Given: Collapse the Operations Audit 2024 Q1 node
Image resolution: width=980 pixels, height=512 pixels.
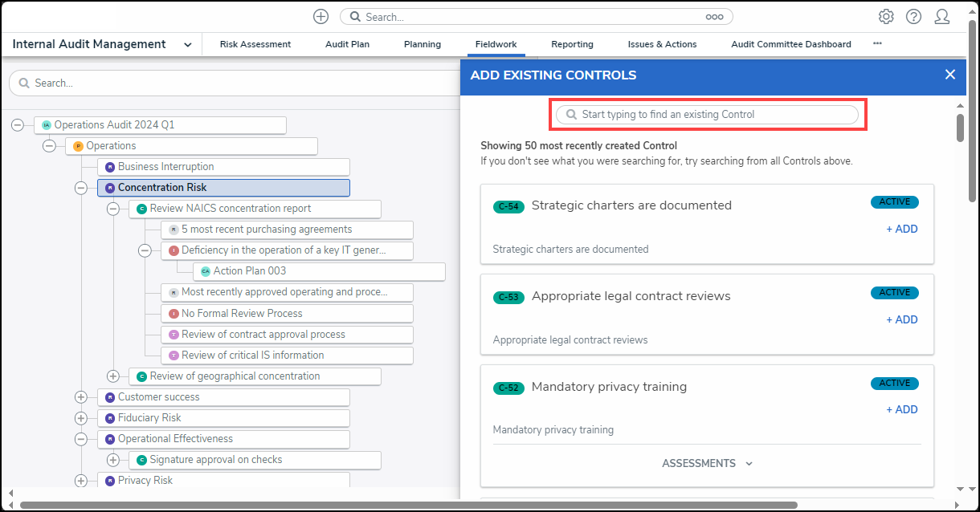Looking at the screenshot, I should pos(18,125).
